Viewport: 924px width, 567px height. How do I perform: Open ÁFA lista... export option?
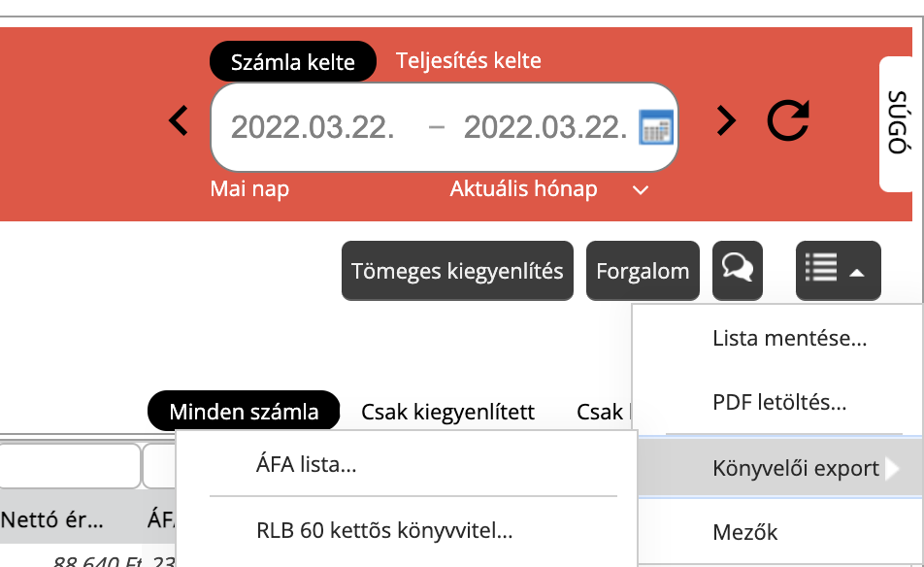pos(307,464)
